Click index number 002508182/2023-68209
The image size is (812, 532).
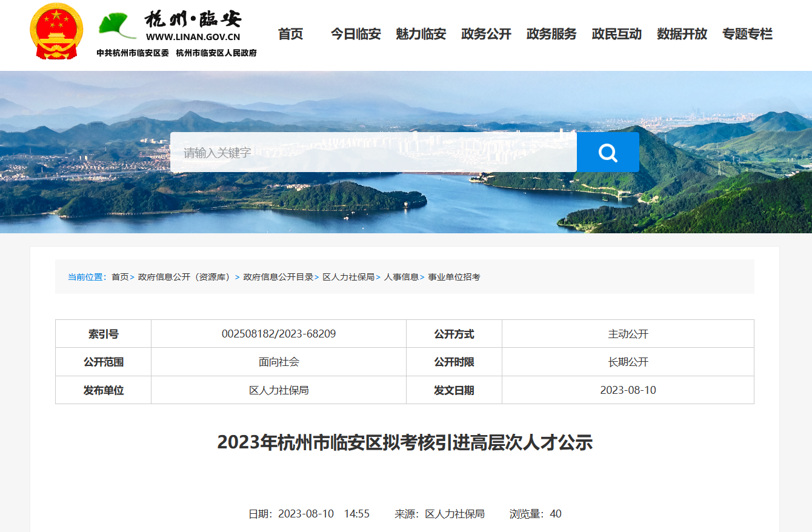pos(279,334)
